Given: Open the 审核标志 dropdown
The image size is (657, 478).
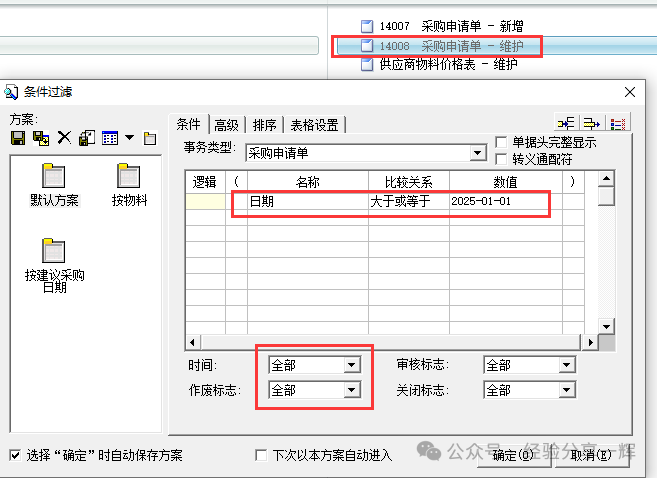Looking at the screenshot, I should click(x=567, y=366).
